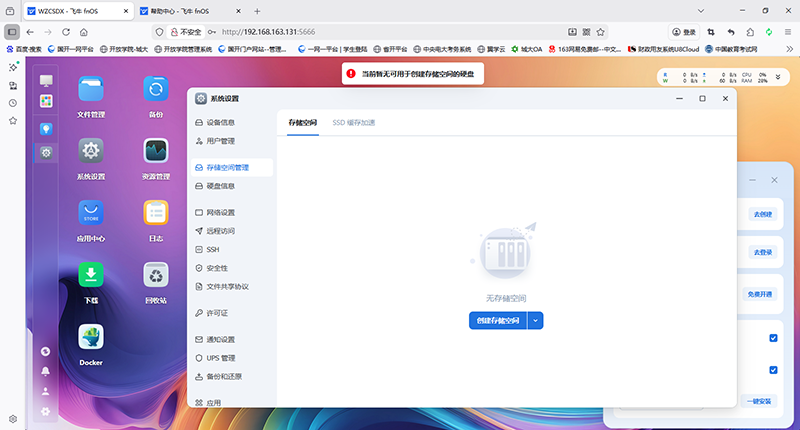The height and width of the screenshot is (430, 800).
Task: Click the green sync icon in browser toolbar
Action: [x=769, y=32]
